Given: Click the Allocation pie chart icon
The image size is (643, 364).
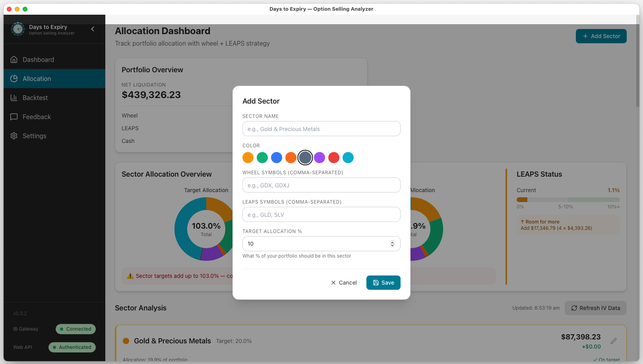Looking at the screenshot, I should (x=14, y=79).
